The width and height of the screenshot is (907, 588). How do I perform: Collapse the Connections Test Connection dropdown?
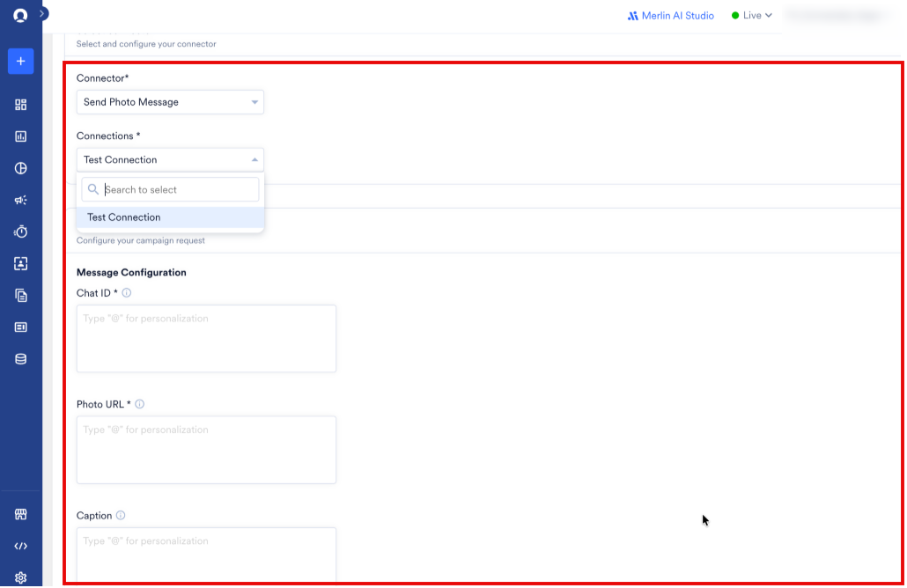pos(170,159)
